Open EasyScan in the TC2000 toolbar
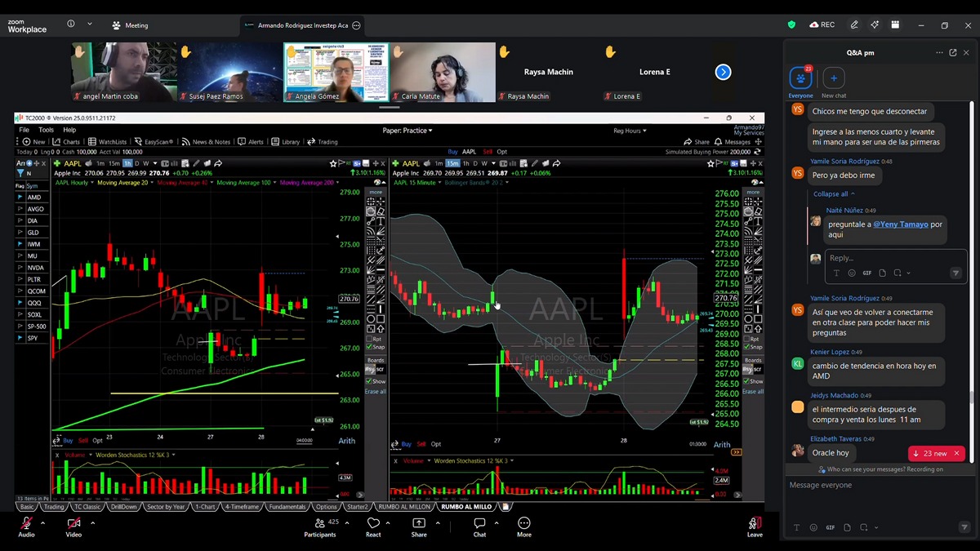 pos(154,142)
